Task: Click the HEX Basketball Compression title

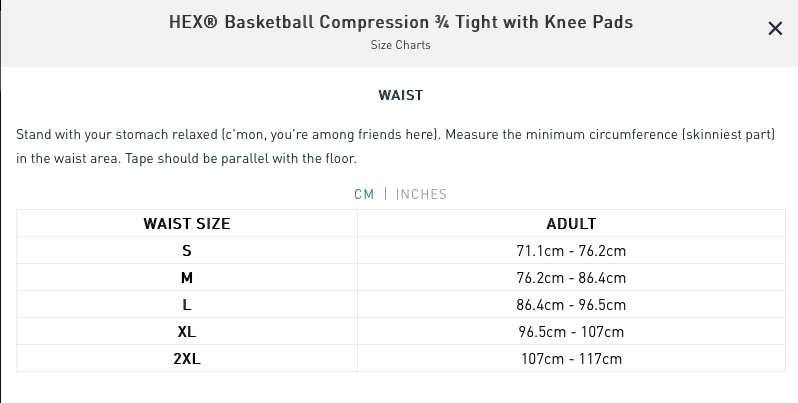Action: click(x=400, y=22)
